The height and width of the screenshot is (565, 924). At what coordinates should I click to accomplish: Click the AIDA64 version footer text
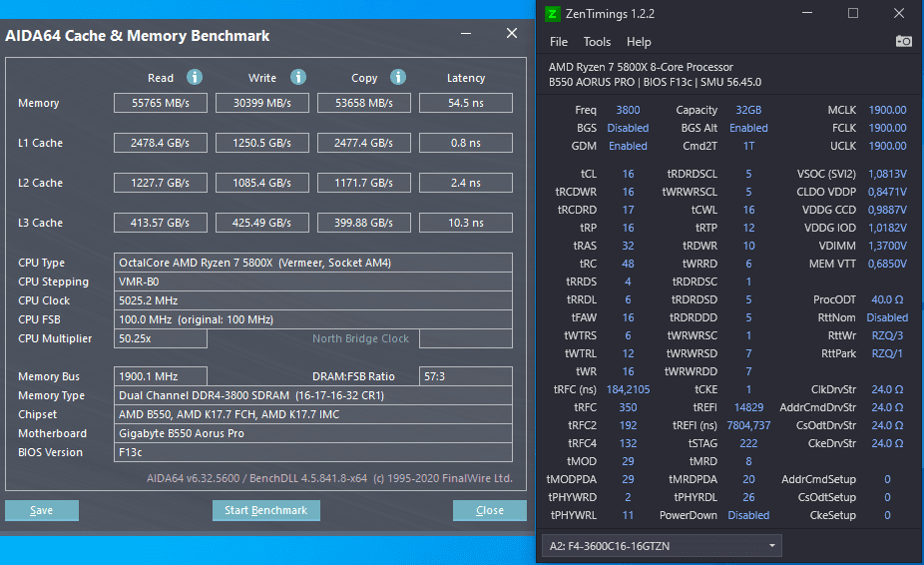[x=329, y=478]
